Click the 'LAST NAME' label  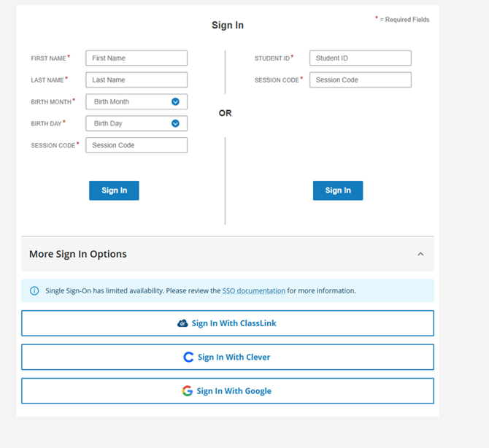point(47,80)
